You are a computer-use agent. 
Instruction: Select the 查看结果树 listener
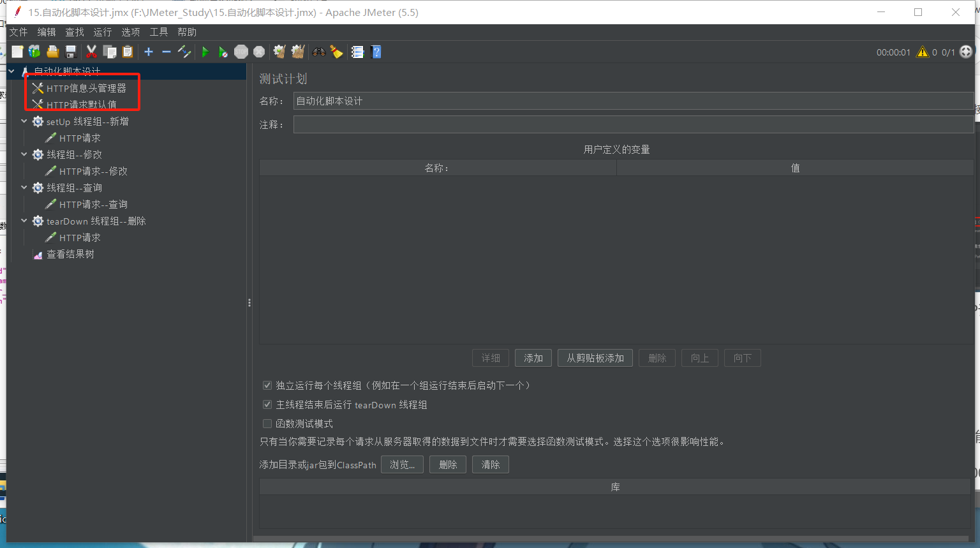point(63,254)
